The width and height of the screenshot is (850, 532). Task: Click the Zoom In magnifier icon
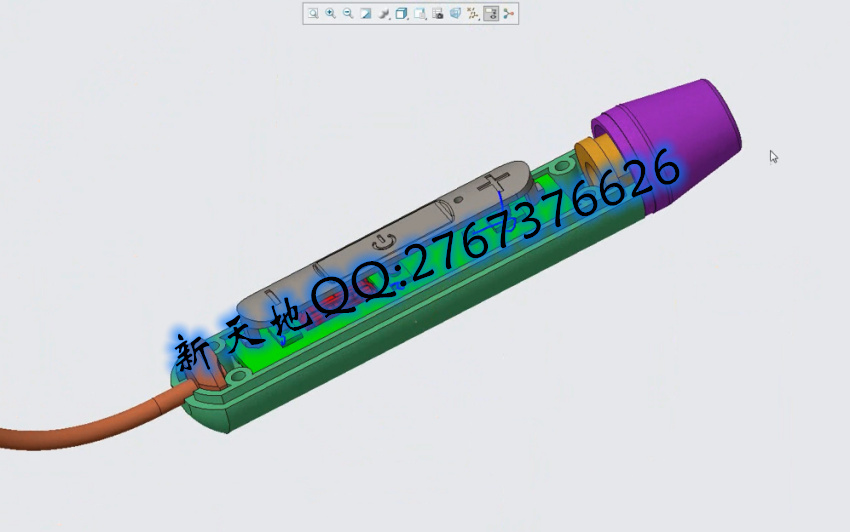point(330,14)
